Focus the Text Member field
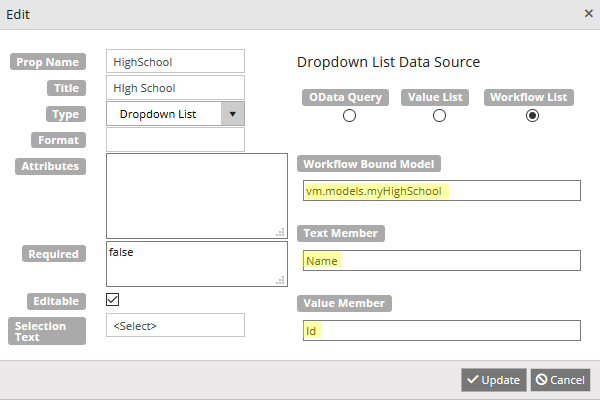This screenshot has height=400, width=600. [x=440, y=261]
